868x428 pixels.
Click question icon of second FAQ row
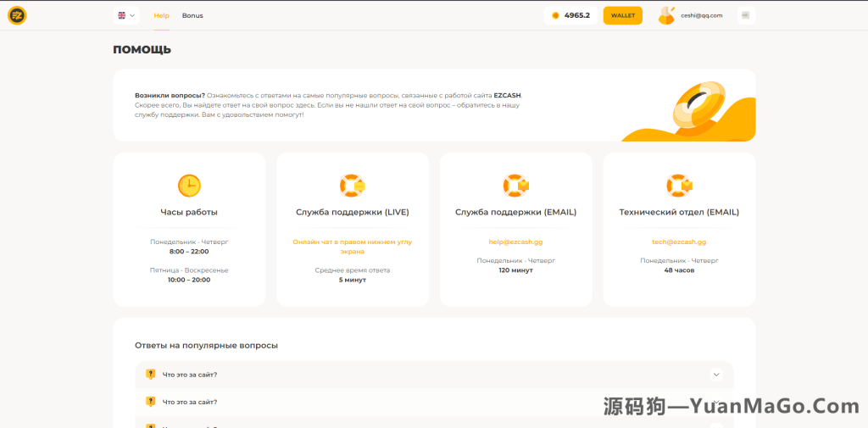[150, 402]
